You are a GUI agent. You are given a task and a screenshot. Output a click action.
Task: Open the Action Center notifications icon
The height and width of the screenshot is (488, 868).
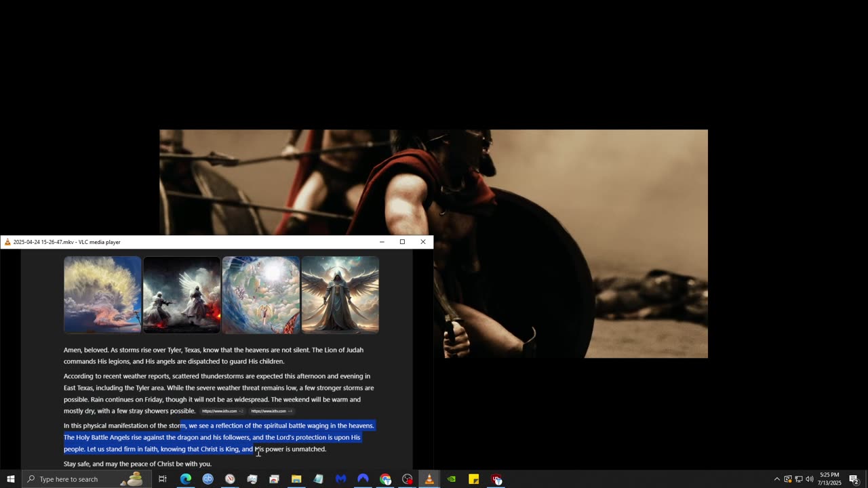pyautogui.click(x=854, y=479)
